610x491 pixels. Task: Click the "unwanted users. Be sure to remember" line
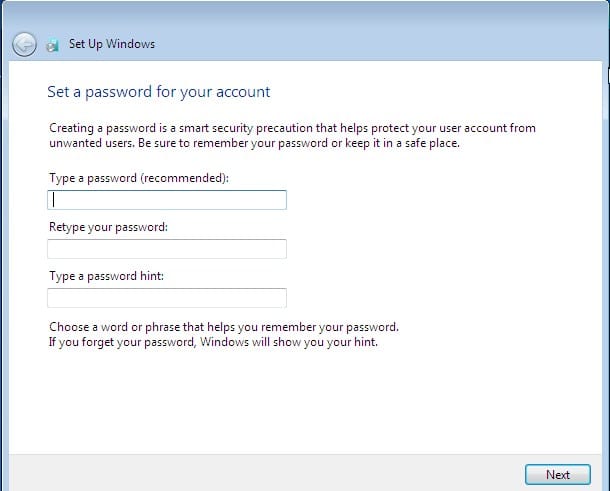[x=254, y=143]
